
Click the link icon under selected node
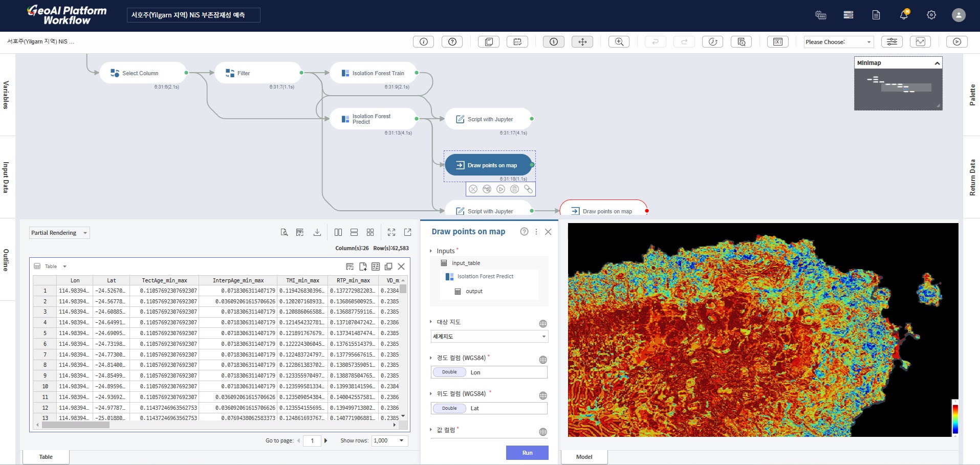pyautogui.click(x=528, y=189)
